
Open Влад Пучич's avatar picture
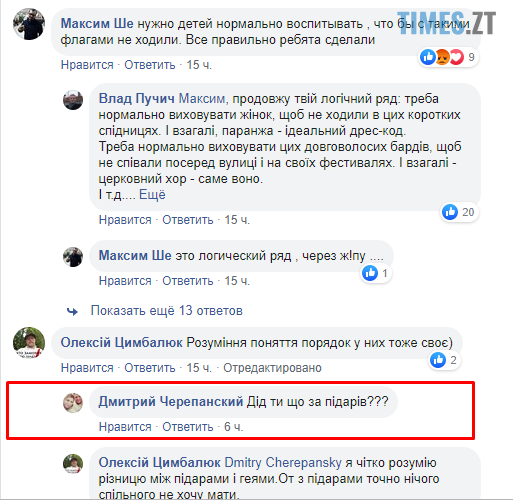point(73,100)
